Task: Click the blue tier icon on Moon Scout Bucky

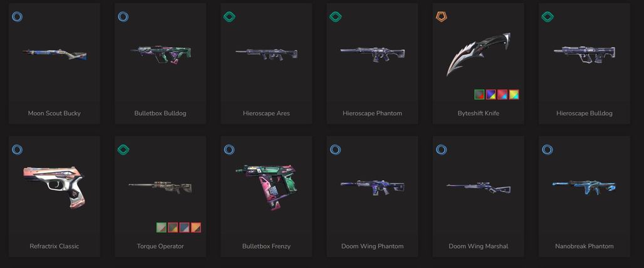Action: pyautogui.click(x=18, y=17)
